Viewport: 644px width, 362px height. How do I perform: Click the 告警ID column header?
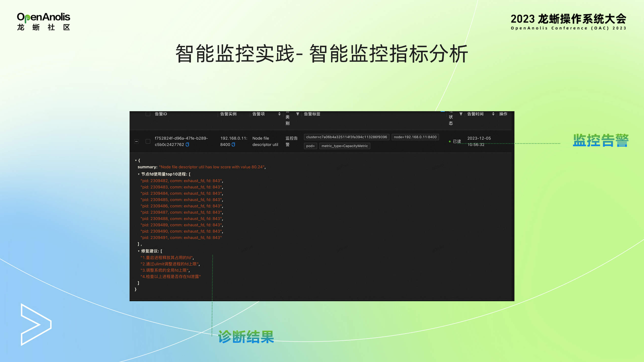click(x=161, y=114)
